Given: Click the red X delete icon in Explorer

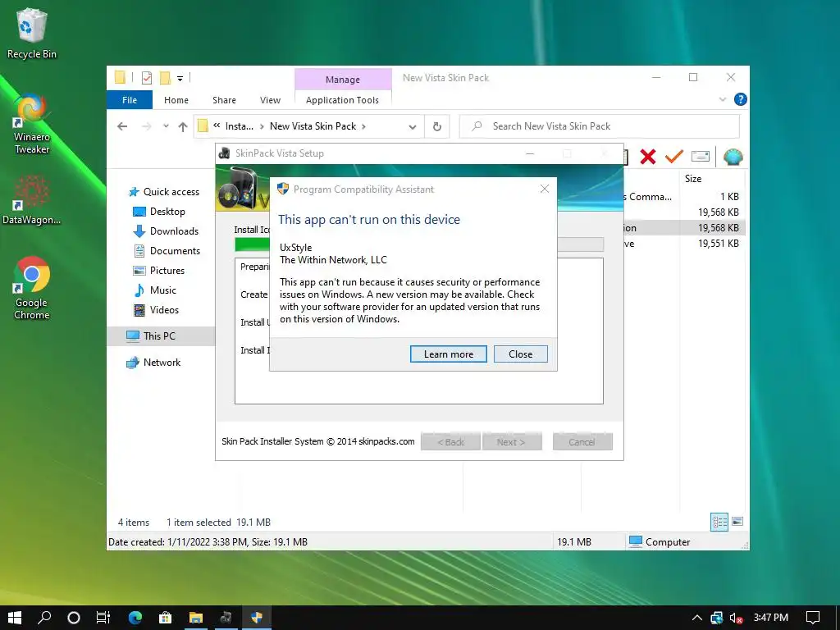Looking at the screenshot, I should pos(648,157).
